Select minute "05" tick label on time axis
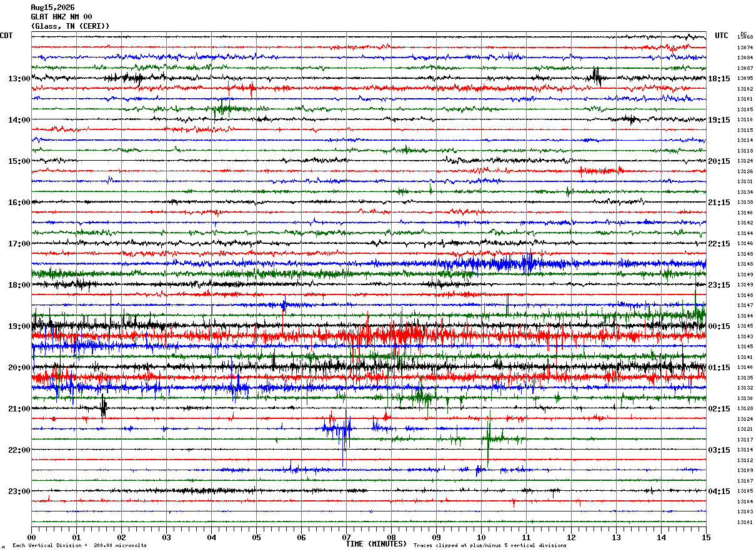 coord(256,538)
